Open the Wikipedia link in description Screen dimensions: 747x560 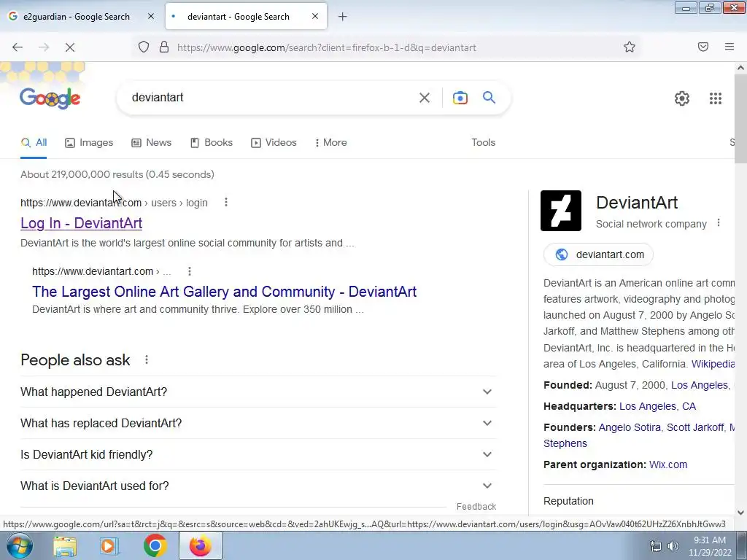[713, 364]
